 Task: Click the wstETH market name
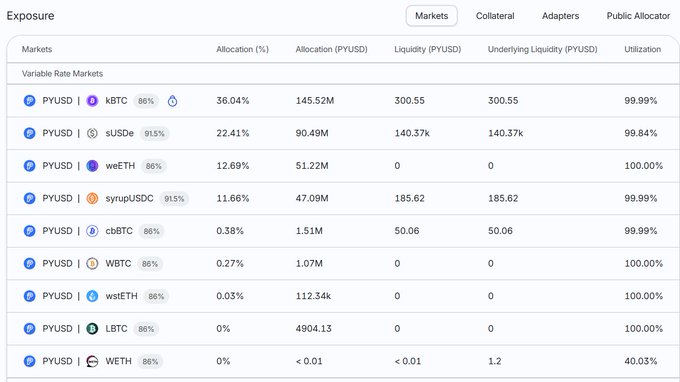coord(121,296)
